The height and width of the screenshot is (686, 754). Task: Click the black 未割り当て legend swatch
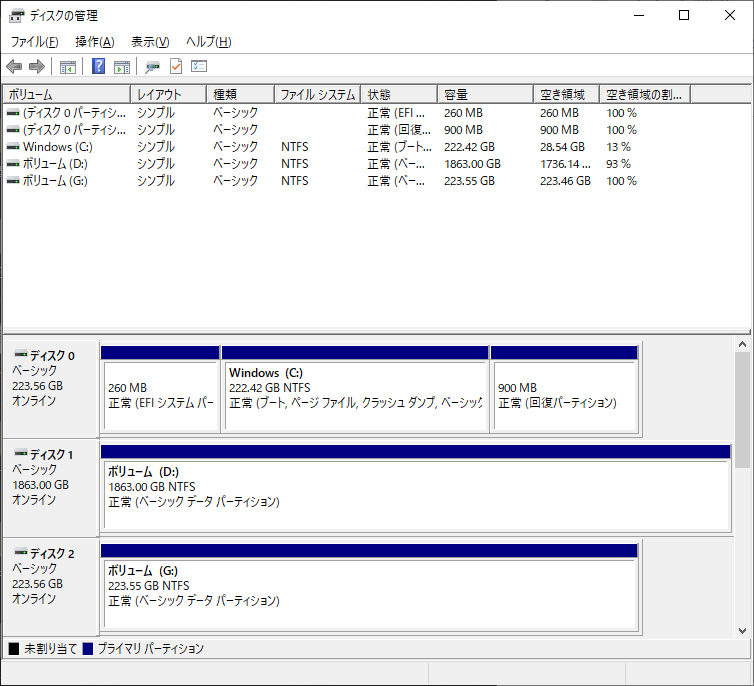point(14,649)
